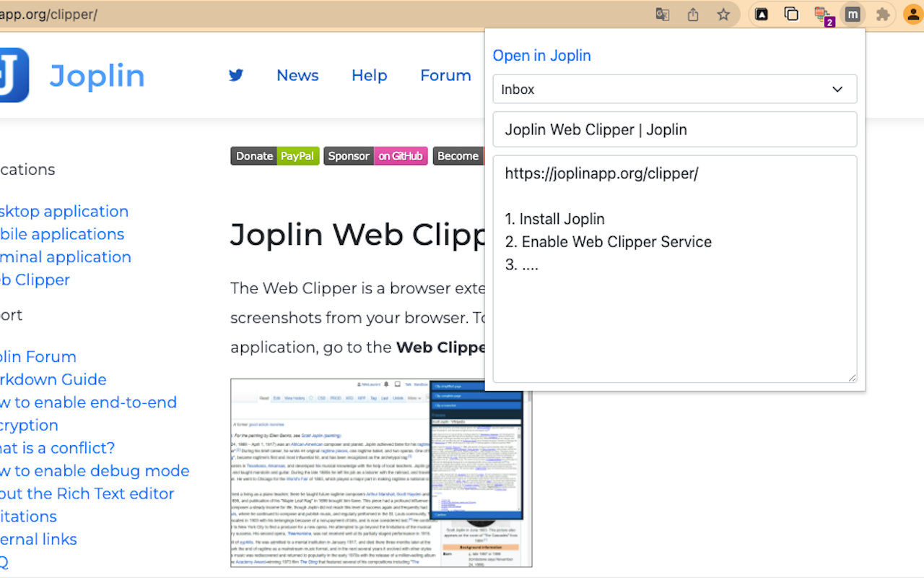Open Joplin's Twitter via the bird icon
Image resolution: width=924 pixels, height=578 pixels.
(x=236, y=74)
